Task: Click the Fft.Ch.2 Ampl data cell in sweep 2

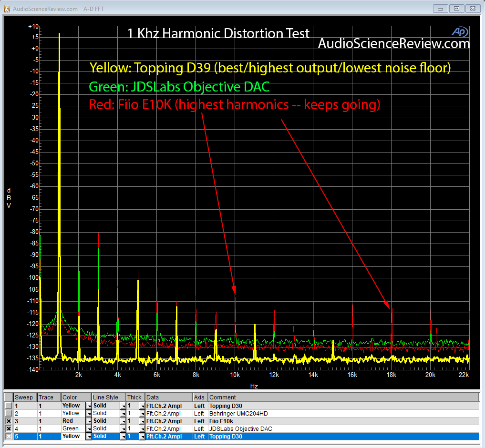Action: tap(169, 413)
